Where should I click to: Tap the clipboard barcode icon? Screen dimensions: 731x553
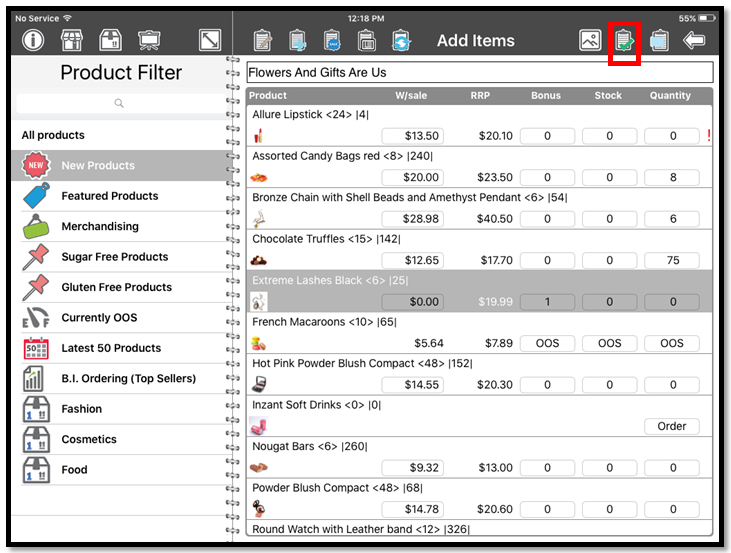tap(366, 41)
